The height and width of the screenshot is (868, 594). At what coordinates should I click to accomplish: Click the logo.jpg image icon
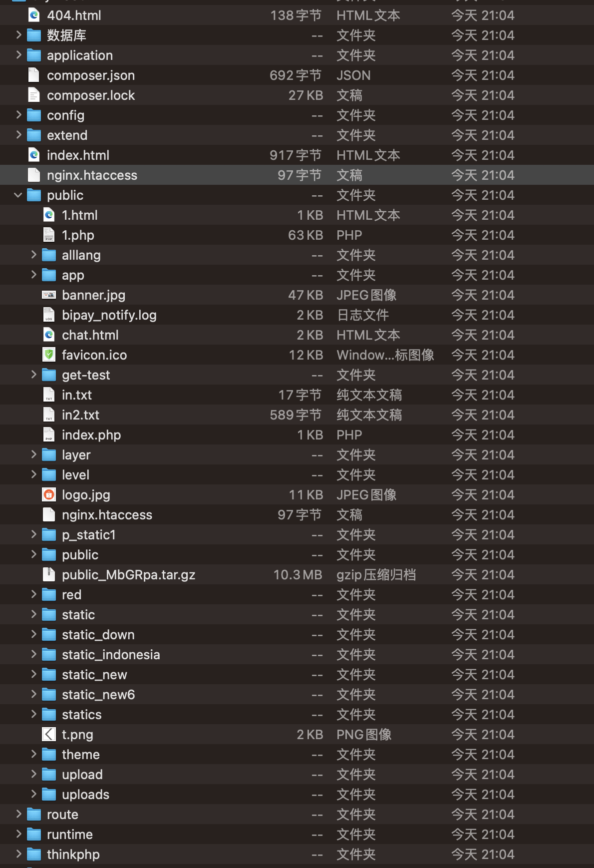pos(49,495)
